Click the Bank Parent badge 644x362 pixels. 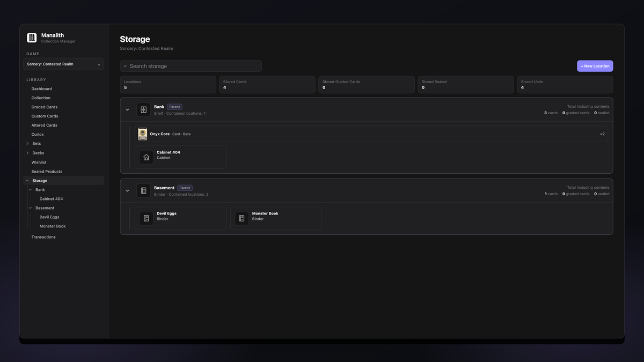coord(174,107)
